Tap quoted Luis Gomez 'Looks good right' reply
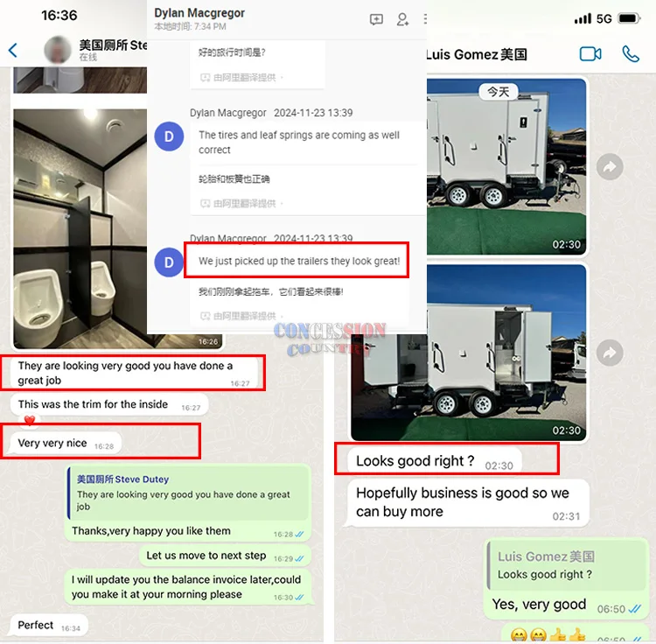This screenshot has width=656, height=644. [x=566, y=565]
